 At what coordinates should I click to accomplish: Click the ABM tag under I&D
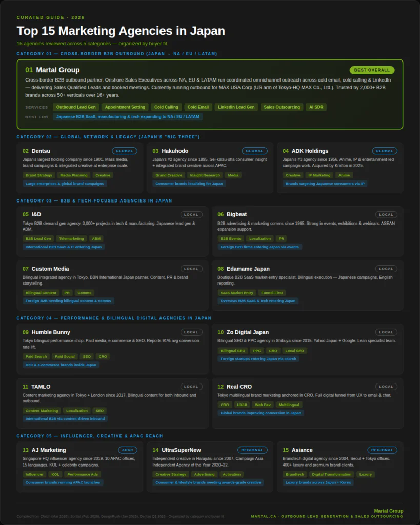click(x=96, y=239)
